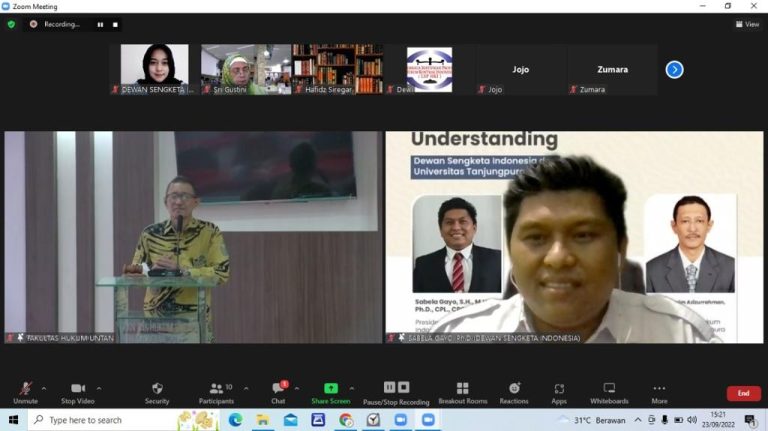The image size is (768, 431).
Task: Pause the recording from top indicator
Action: click(100, 24)
